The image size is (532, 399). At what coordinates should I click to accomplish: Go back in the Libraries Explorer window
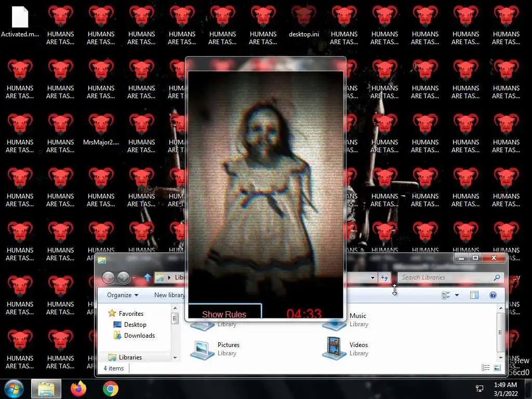[108, 278]
